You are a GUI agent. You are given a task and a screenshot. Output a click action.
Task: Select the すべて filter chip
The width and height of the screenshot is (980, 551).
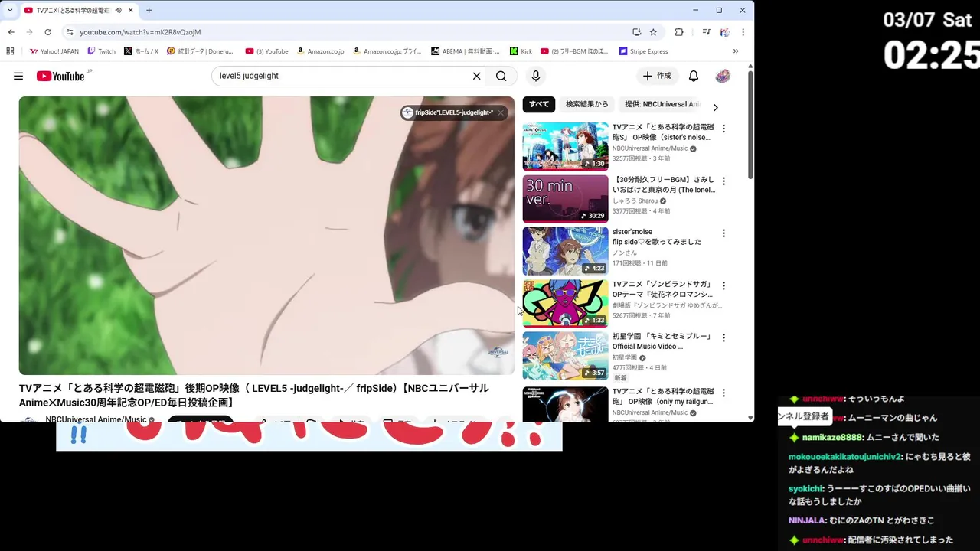point(539,105)
